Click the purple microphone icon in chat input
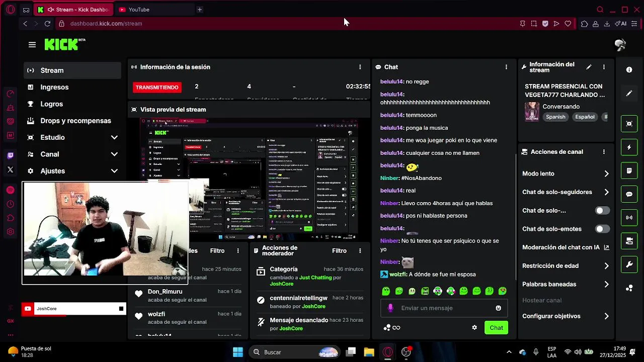The width and height of the screenshot is (644, 362). (390, 308)
